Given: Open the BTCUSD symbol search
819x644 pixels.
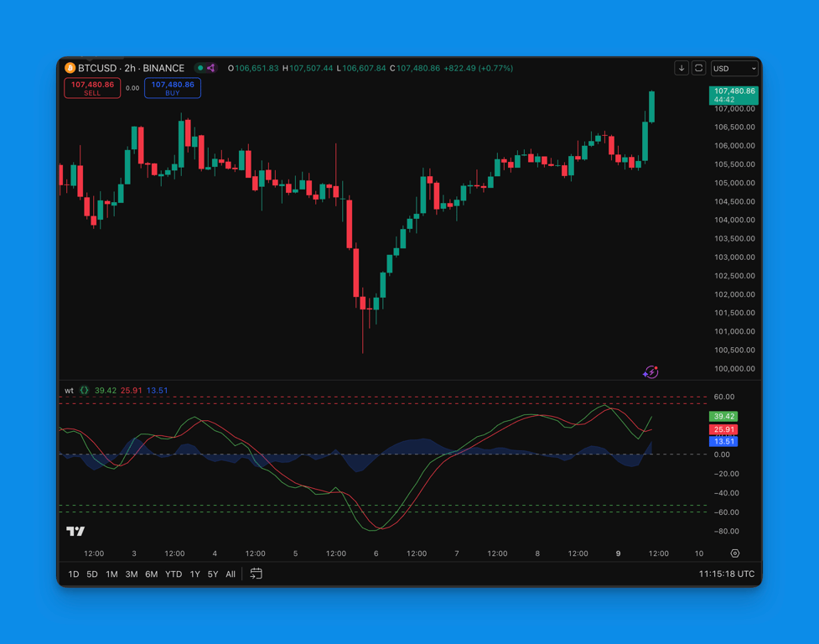Looking at the screenshot, I should click(97, 69).
